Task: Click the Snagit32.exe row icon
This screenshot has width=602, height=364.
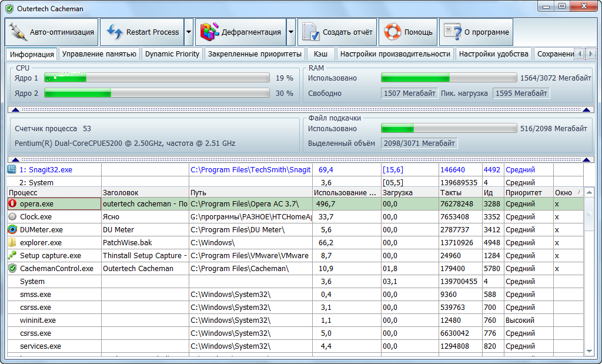Action: [x=12, y=169]
